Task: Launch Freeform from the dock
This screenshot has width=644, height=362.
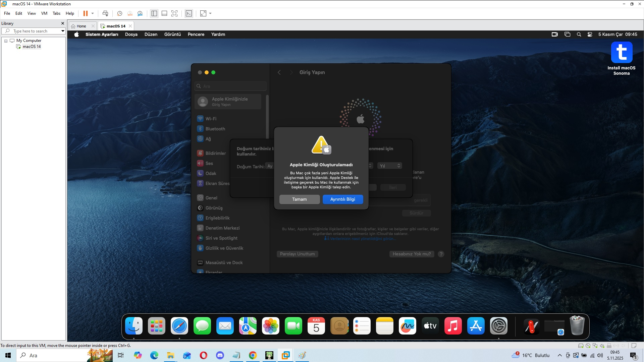Action: [408, 326]
